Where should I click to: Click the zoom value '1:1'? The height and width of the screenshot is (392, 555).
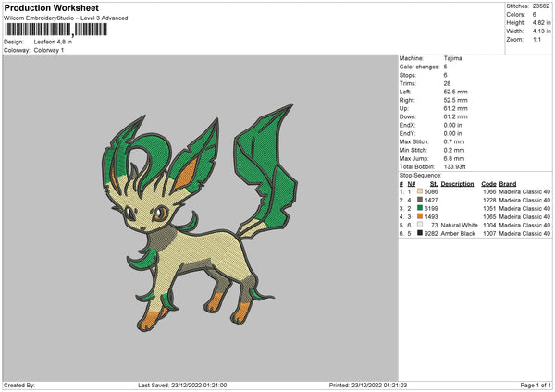tap(536, 40)
